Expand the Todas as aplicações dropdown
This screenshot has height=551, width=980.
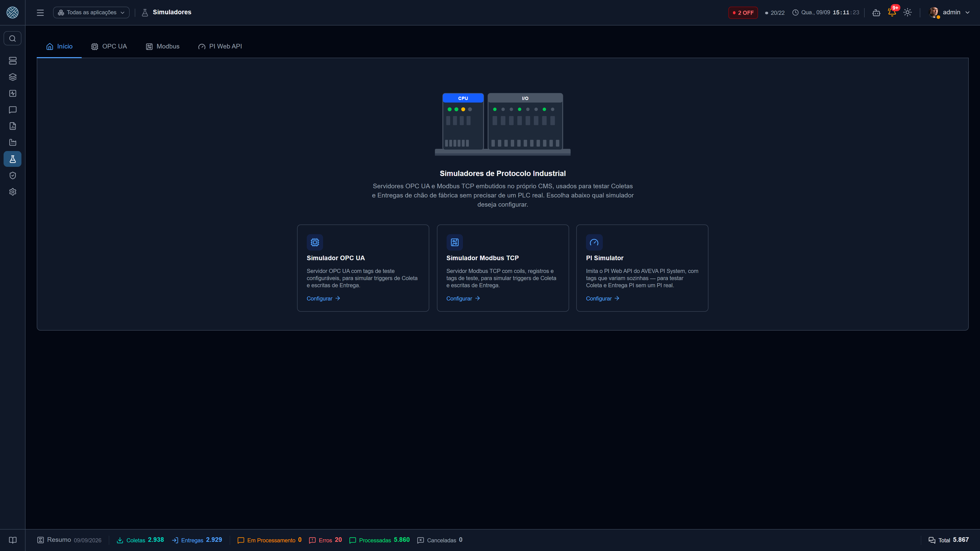click(91, 12)
